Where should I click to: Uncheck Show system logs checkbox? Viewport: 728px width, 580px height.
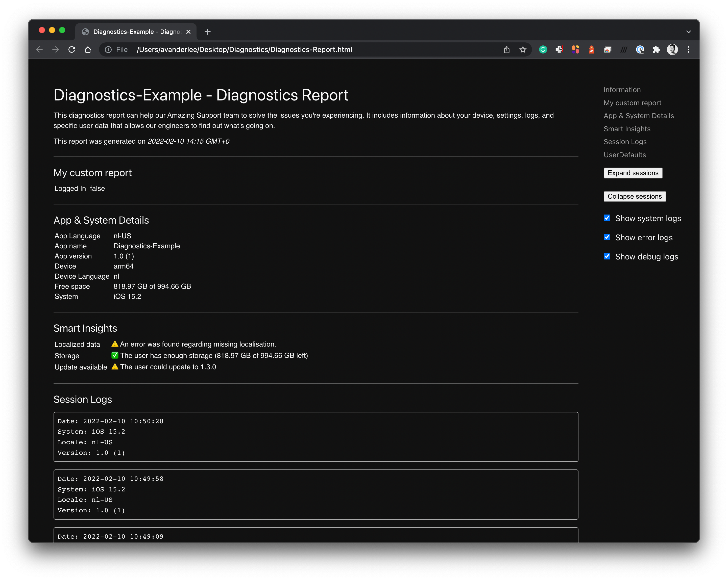pyautogui.click(x=607, y=218)
